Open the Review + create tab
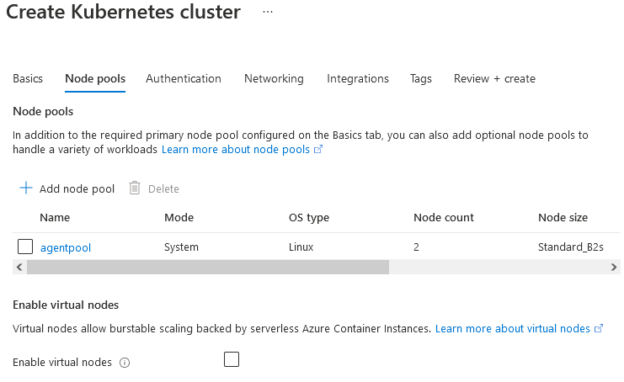This screenshot has height=382, width=624. (494, 78)
